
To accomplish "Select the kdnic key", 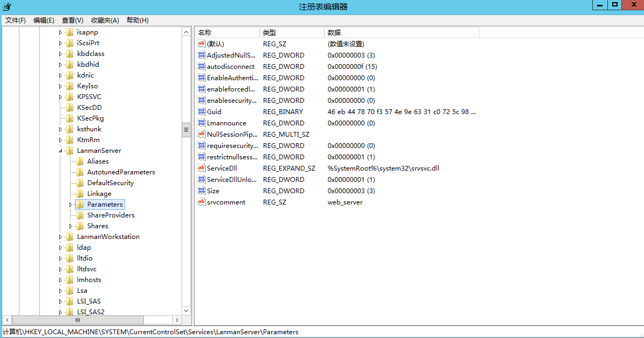I will [x=86, y=75].
